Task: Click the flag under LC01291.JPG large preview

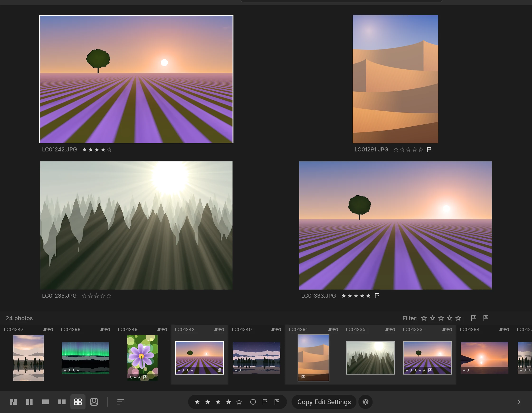Action: click(x=429, y=149)
